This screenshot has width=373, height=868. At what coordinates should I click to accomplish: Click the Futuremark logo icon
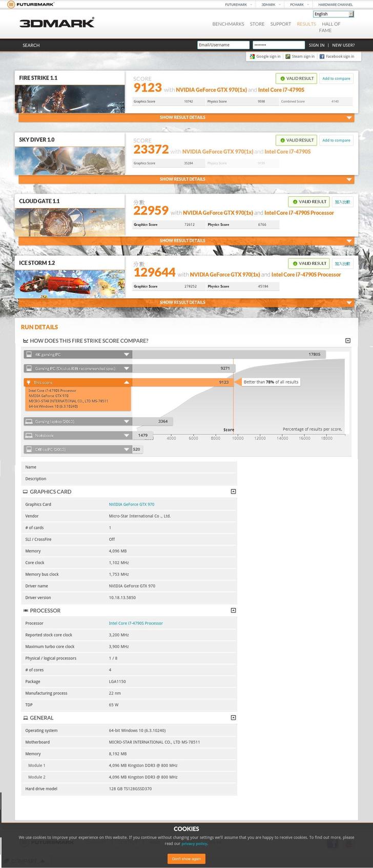[11, 4]
